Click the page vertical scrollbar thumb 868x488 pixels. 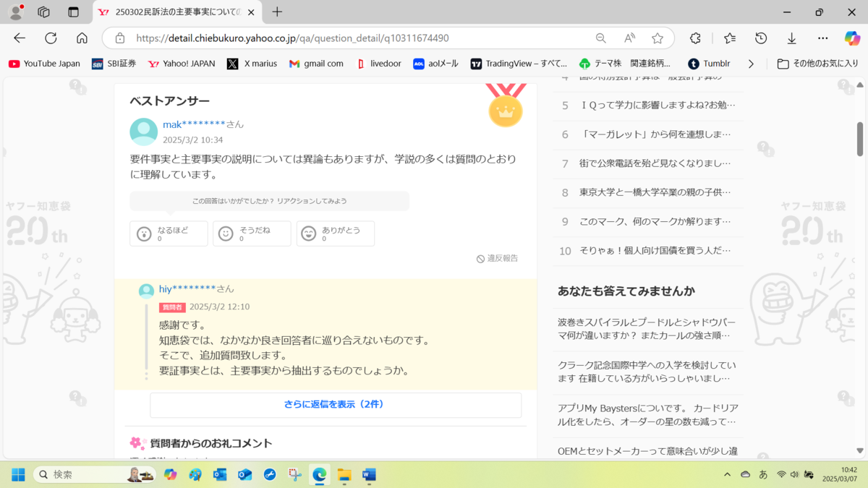(861, 139)
